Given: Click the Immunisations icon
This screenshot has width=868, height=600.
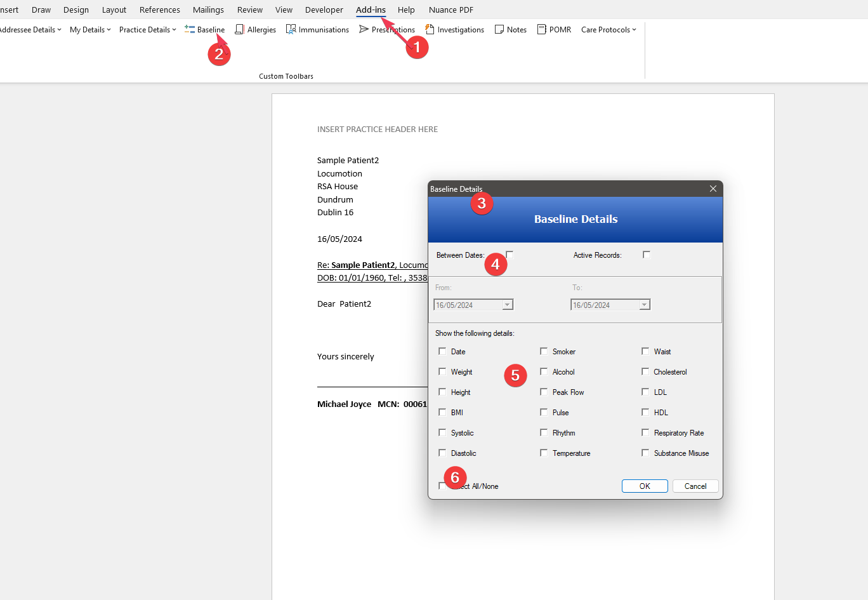Looking at the screenshot, I should tap(291, 29).
